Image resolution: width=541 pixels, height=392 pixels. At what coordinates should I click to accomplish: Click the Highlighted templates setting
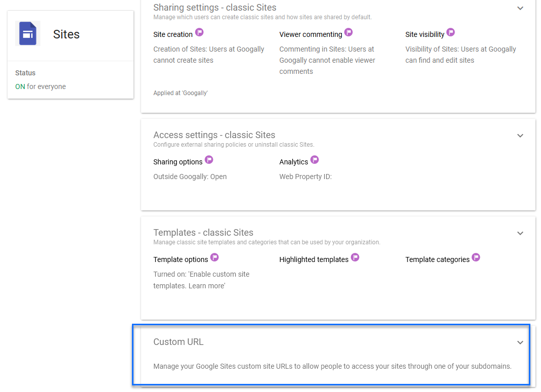pos(313,259)
